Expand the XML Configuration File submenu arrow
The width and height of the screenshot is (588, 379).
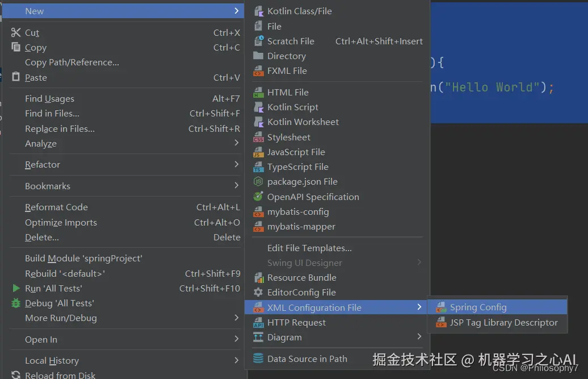click(419, 307)
